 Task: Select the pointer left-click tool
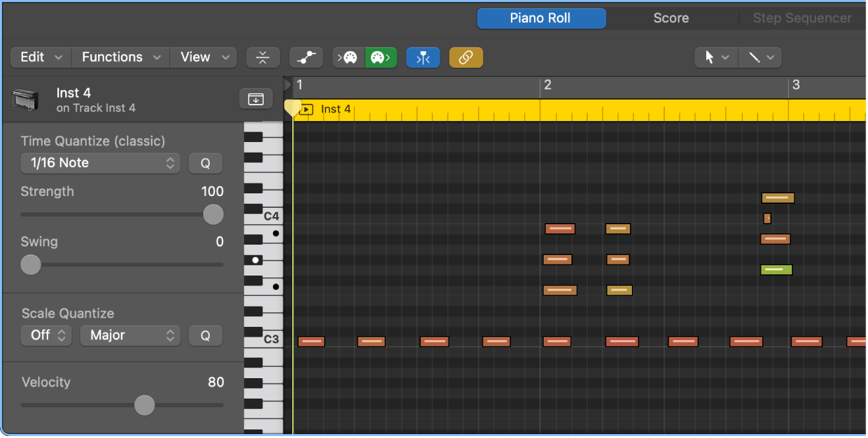pyautogui.click(x=716, y=58)
